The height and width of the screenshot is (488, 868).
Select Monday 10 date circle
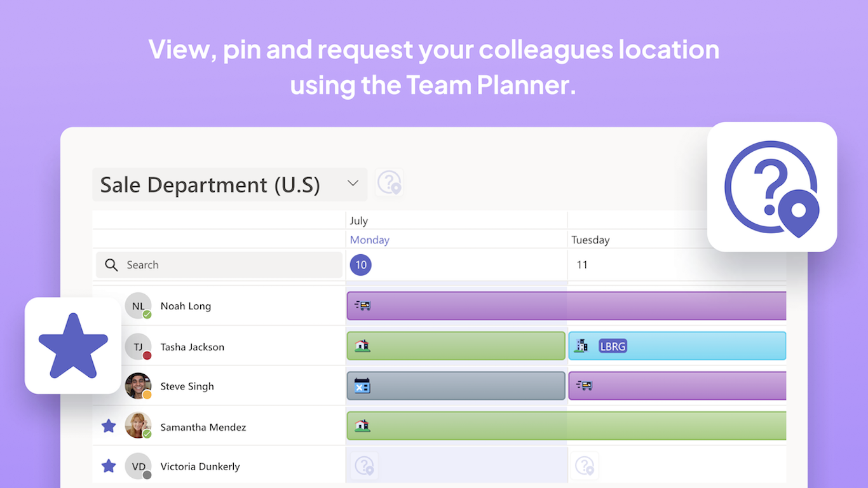pyautogui.click(x=361, y=265)
